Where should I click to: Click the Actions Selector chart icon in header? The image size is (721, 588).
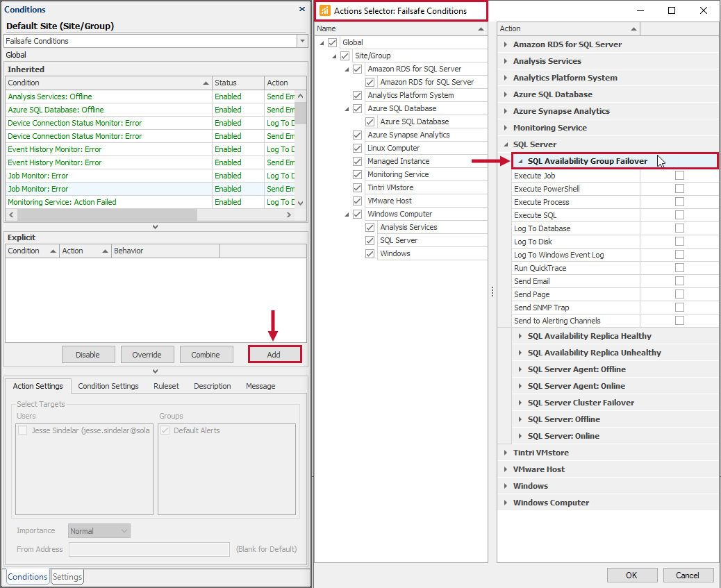pyautogui.click(x=325, y=11)
